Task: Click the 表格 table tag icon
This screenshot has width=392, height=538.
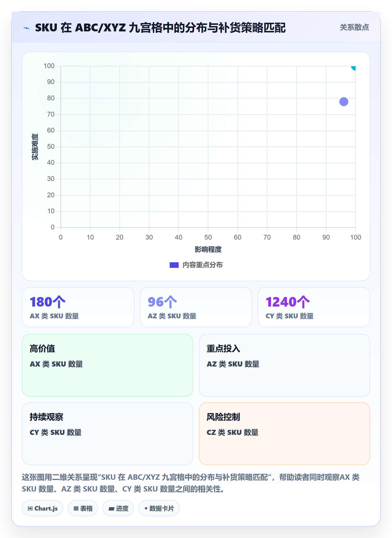Action: tap(76, 509)
